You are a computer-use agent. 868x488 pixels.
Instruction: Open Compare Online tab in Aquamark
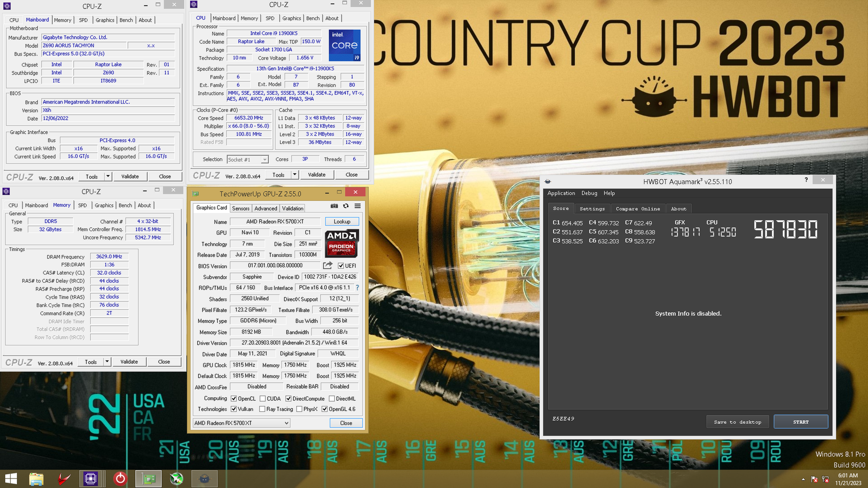pos(638,209)
